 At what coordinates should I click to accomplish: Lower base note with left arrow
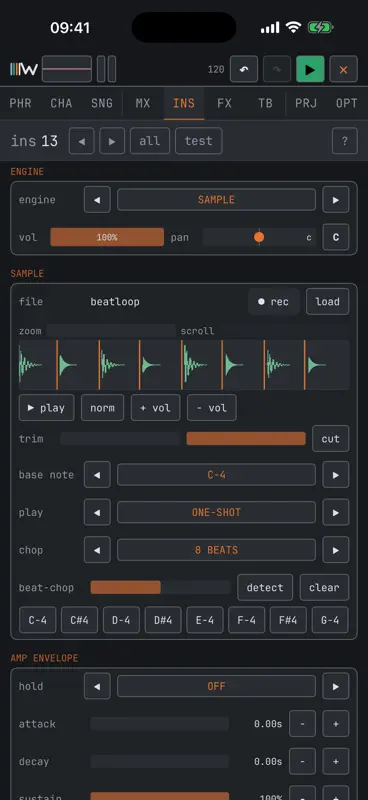coord(97,475)
